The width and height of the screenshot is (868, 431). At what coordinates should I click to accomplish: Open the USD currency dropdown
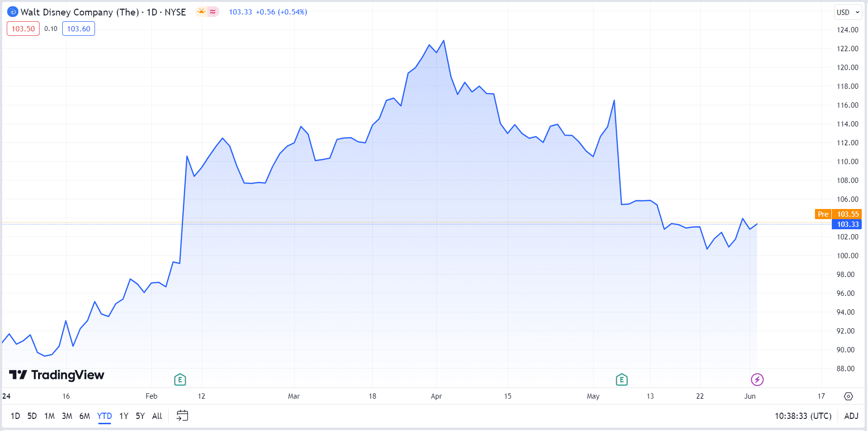[x=848, y=12]
